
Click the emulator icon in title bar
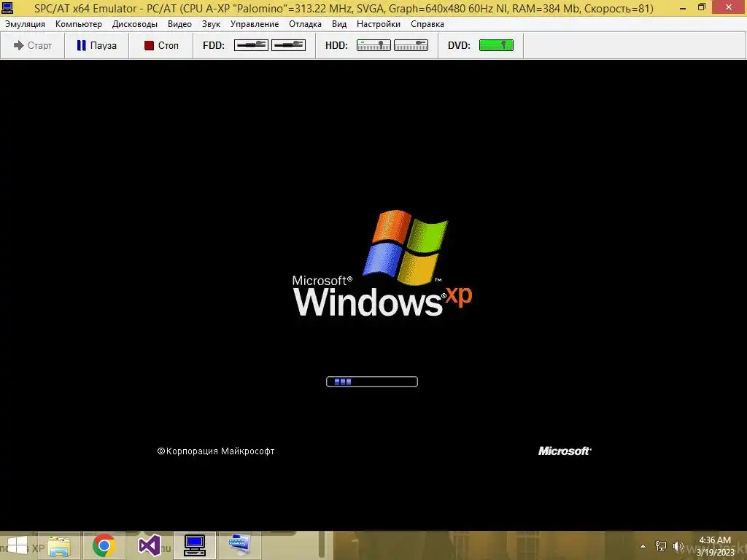(x=7, y=7)
